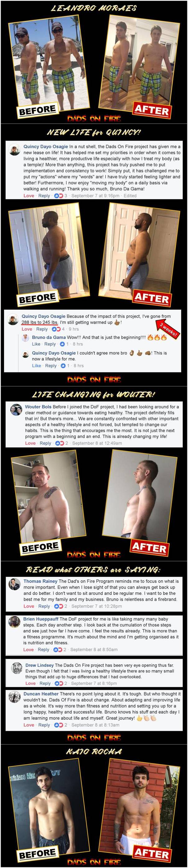Screen dimensions: 188x868
Task: Click the reactions icon beside September 7 at 9:16pm
Action: tap(59, 196)
